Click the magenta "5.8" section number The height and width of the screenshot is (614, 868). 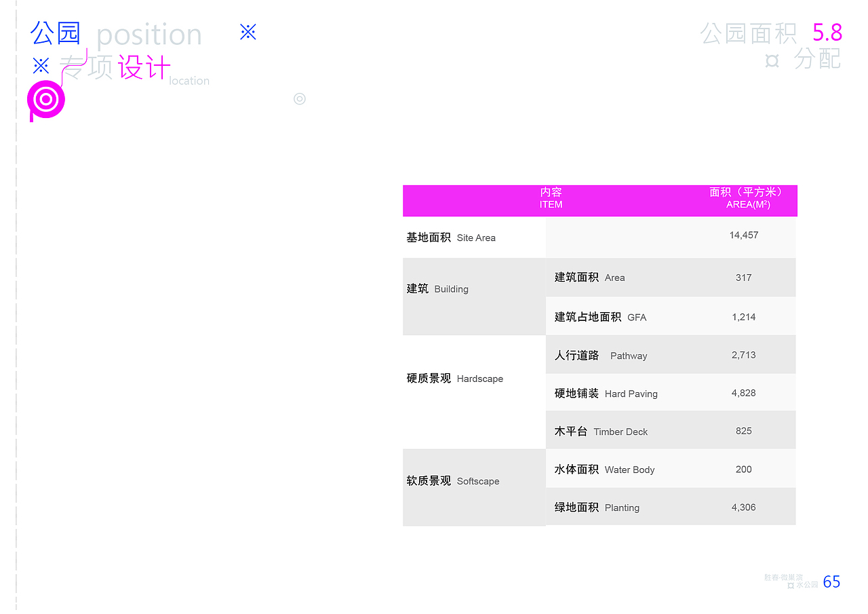tap(827, 33)
